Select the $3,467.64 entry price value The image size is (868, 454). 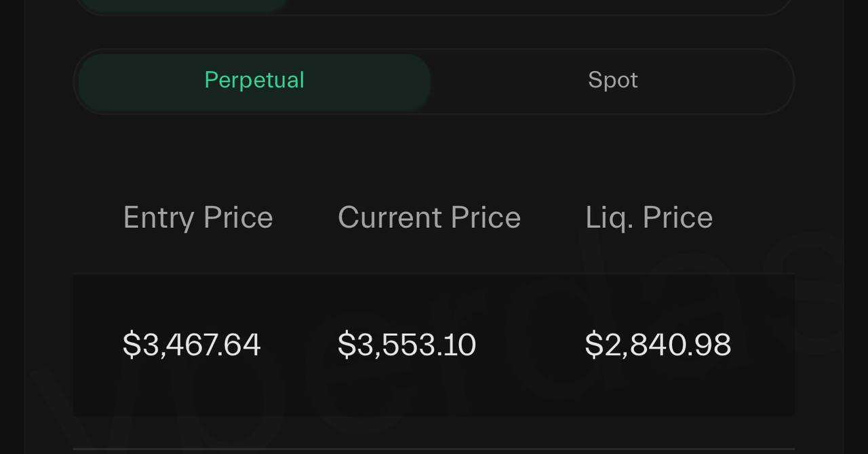point(192,345)
